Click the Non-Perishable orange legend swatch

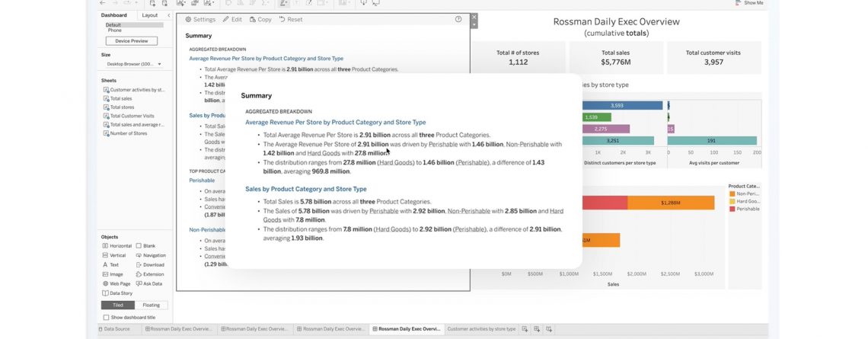[x=732, y=193]
